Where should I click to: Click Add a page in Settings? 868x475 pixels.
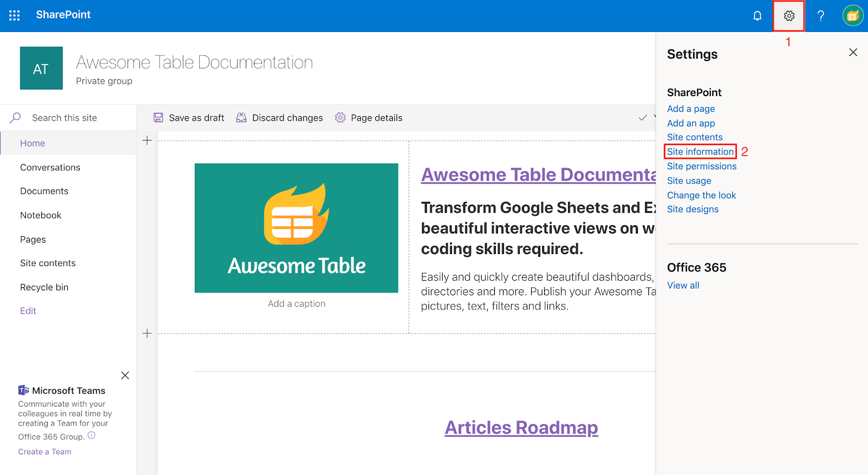point(691,109)
